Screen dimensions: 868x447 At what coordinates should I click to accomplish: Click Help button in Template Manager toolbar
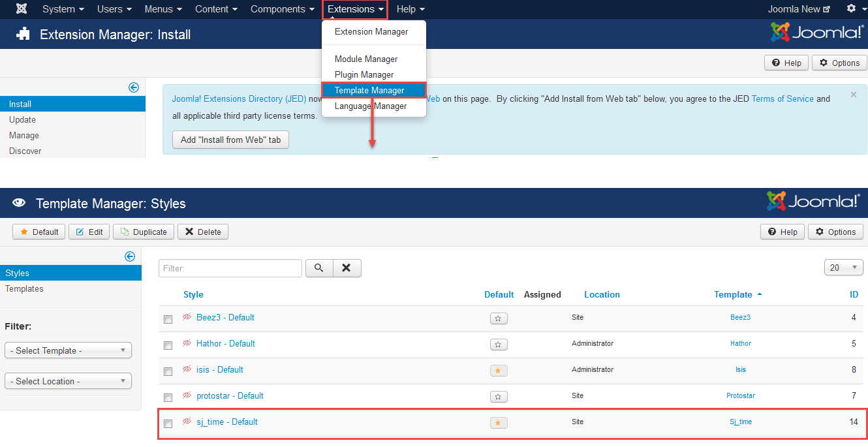click(x=783, y=232)
